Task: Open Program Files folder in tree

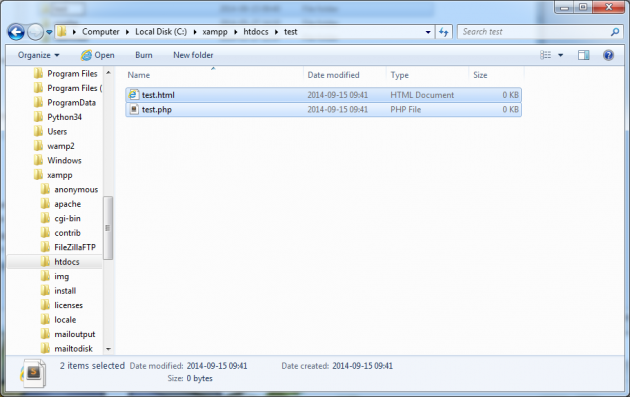Action: [x=72, y=74]
